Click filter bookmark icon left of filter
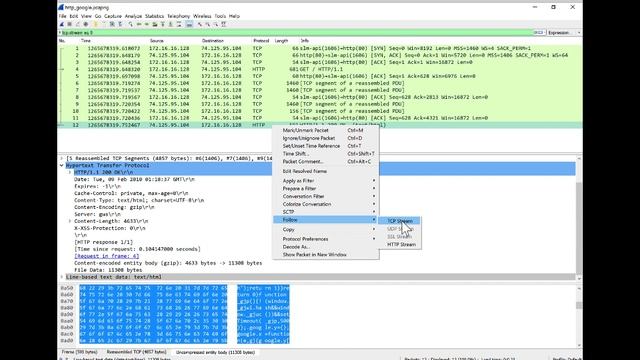 [60, 33]
